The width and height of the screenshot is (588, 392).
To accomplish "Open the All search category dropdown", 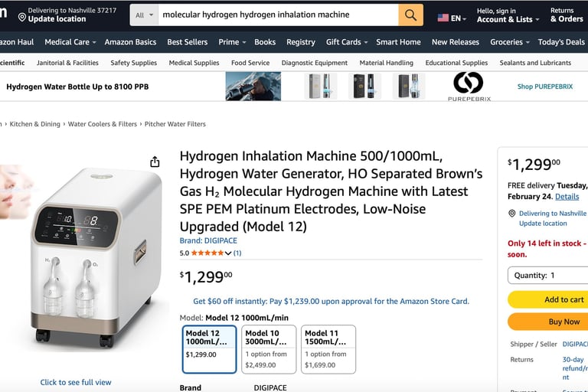I will (144, 15).
